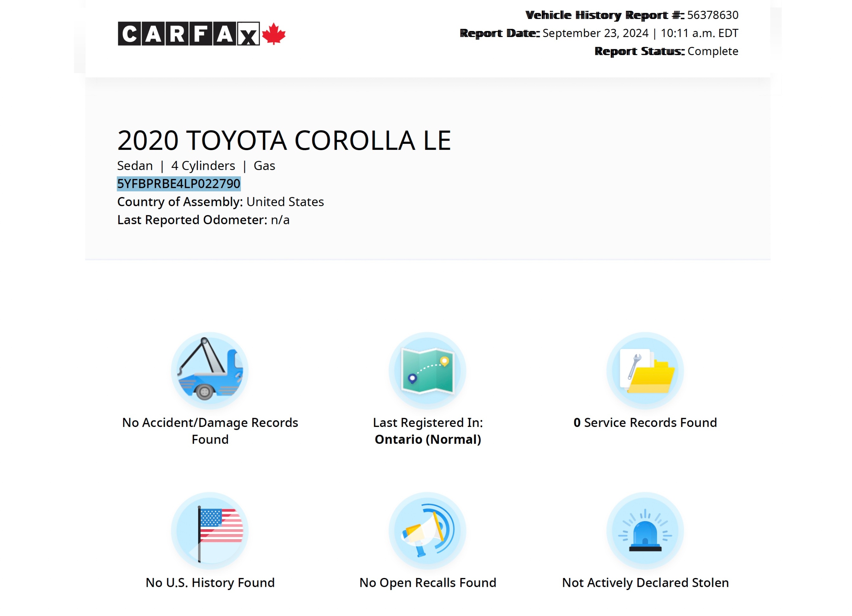Click 'Sedan | 4 Cylinders | Gas' line
Viewport: 852px width, 616px height.
click(x=196, y=166)
